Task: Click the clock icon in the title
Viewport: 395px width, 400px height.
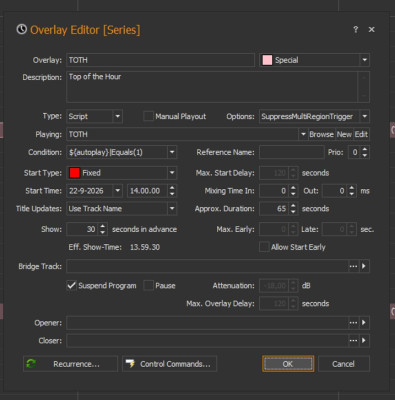Action: pos(22,29)
